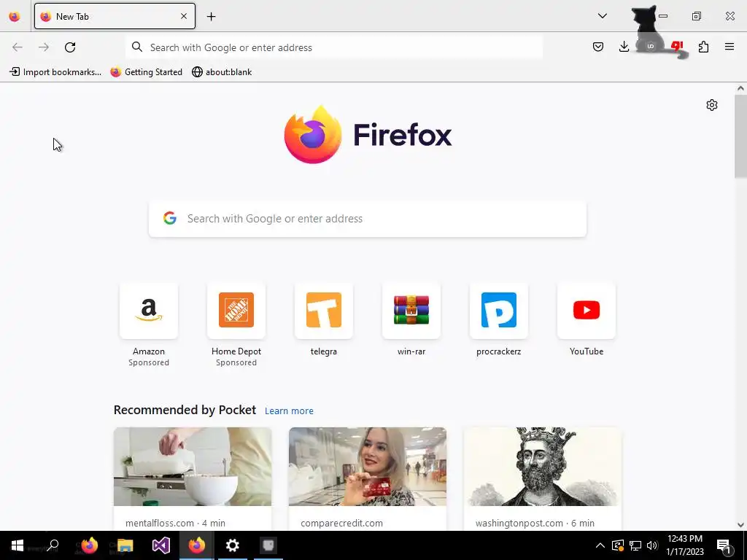Click the page vertical scrollbar thumb
This screenshot has width=747, height=560.
click(x=740, y=136)
